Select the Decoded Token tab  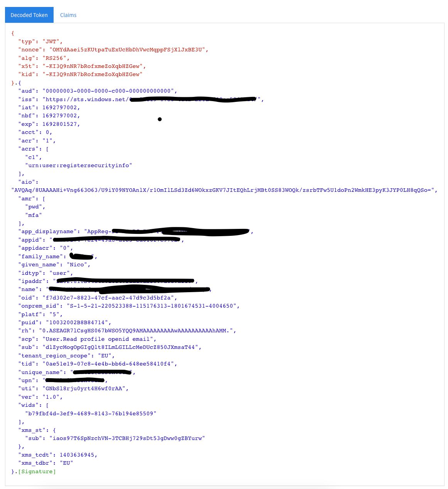29,15
